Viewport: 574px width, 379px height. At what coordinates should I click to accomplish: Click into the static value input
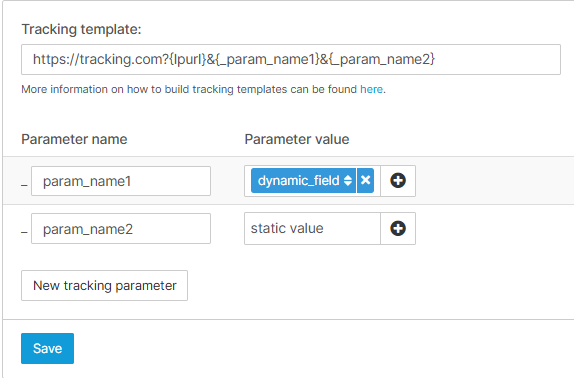pyautogui.click(x=312, y=228)
